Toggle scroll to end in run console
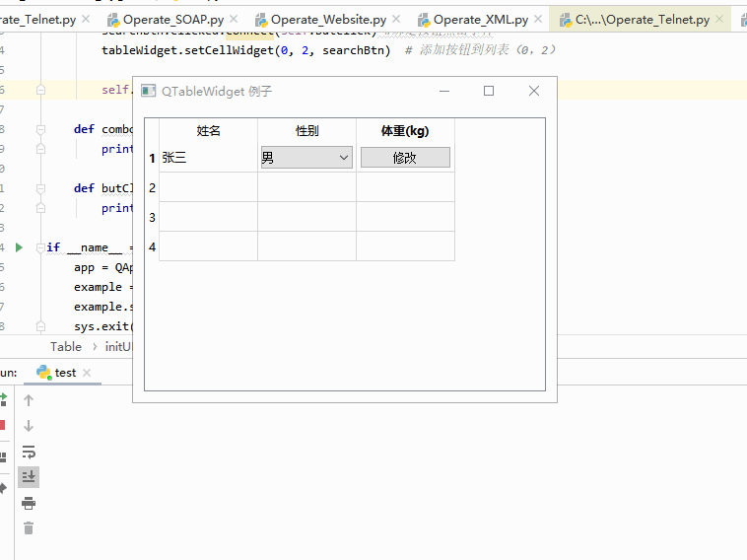 point(29,476)
